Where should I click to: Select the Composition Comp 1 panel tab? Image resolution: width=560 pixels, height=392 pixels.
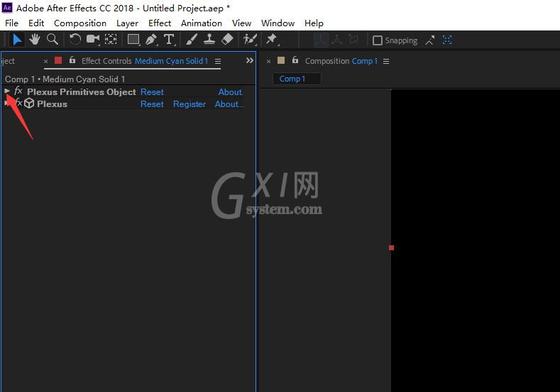341,61
